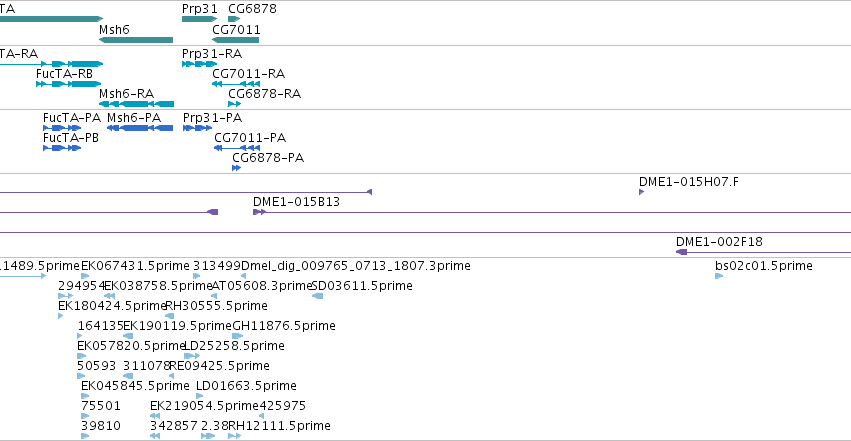The width and height of the screenshot is (851, 441).
Task: Click the CG6878-PA label text
Action: pyautogui.click(x=268, y=158)
